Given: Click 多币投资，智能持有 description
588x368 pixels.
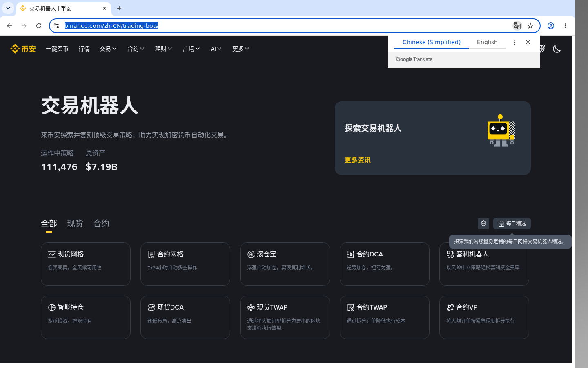Looking at the screenshot, I should [x=70, y=321].
